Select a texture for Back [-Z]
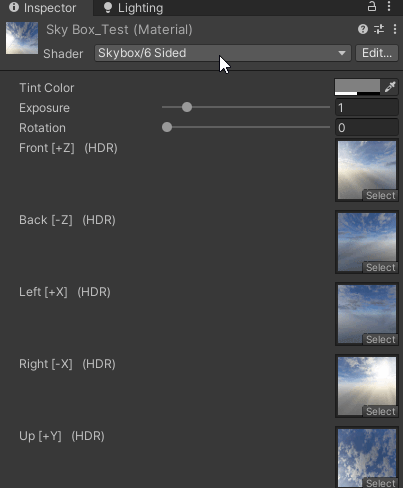403x488 pixels. click(380, 267)
